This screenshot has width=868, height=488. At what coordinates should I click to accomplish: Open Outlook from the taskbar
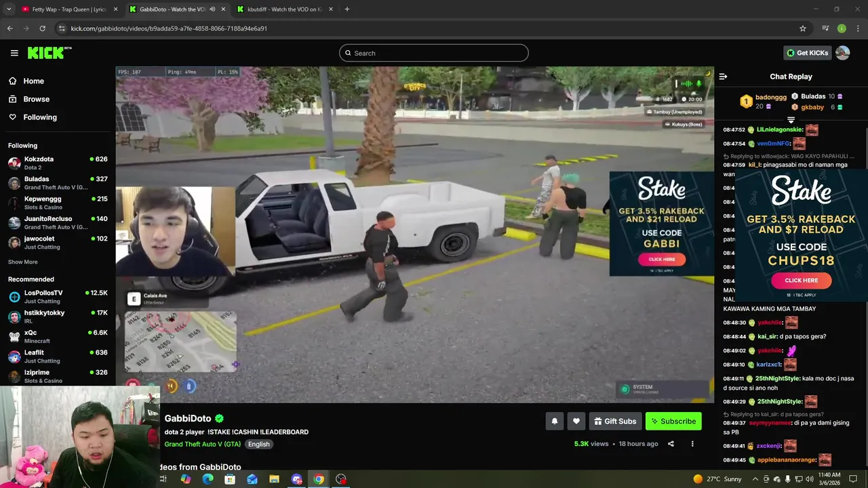[x=252, y=479]
